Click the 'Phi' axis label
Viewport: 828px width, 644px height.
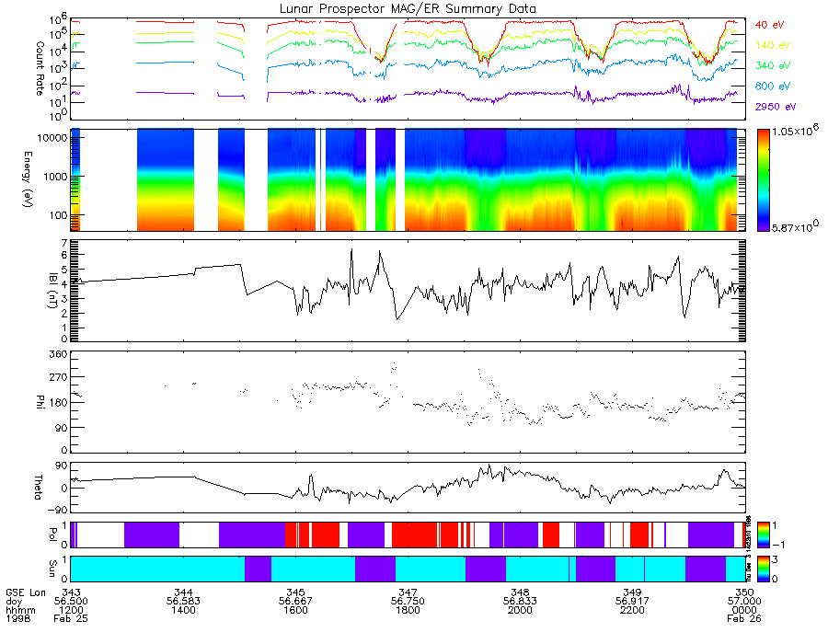pyautogui.click(x=40, y=402)
